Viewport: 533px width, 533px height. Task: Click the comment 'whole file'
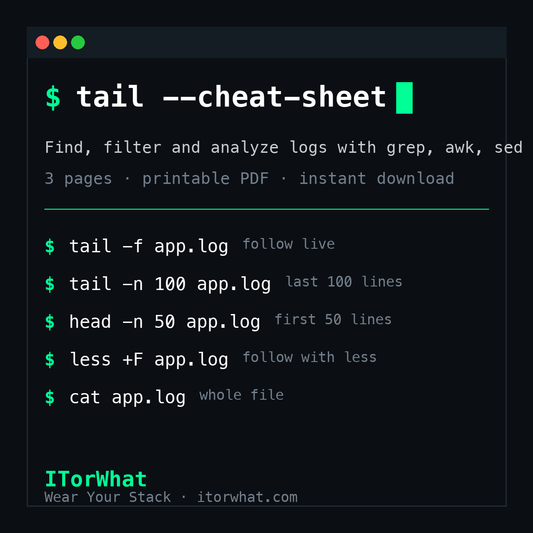point(242,395)
